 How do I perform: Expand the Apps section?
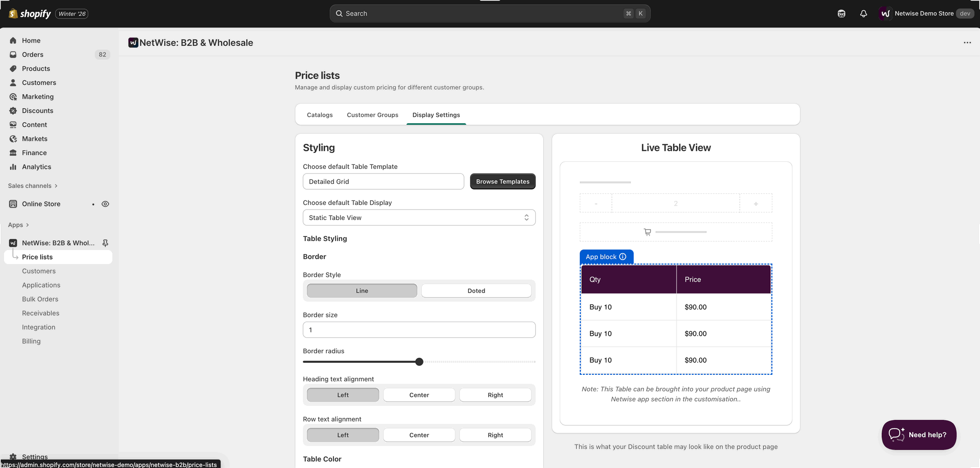click(19, 225)
